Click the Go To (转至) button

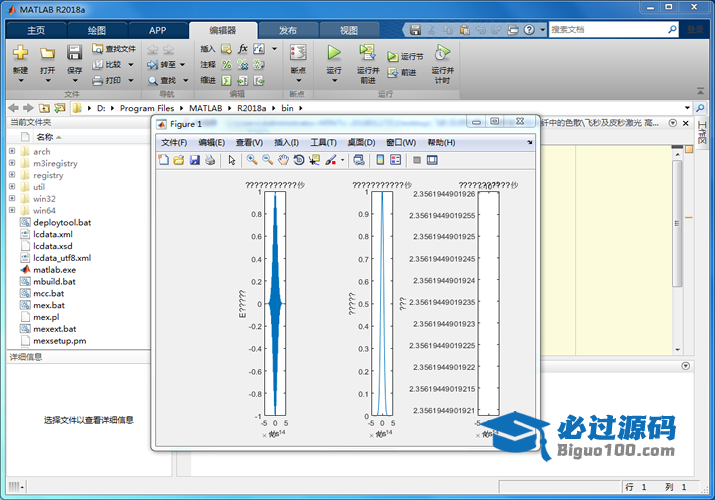click(161, 65)
